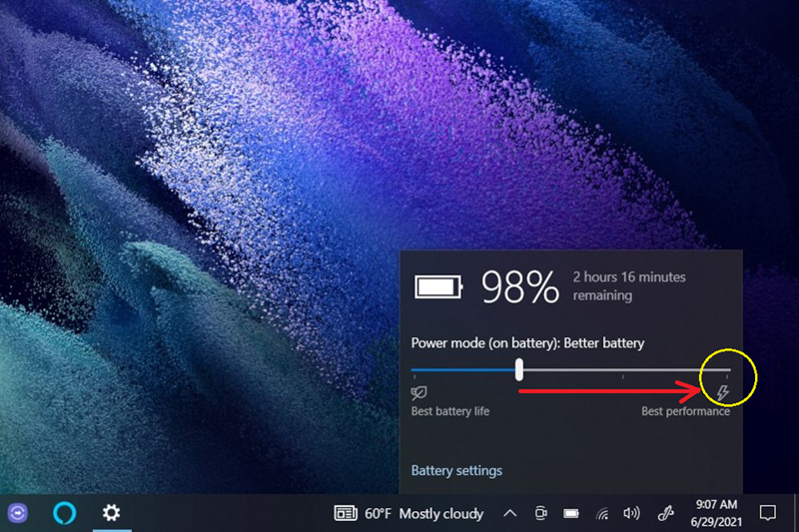This screenshot has width=799, height=532.
Task: Click the lightning bolt performance icon
Action: pyautogui.click(x=722, y=393)
